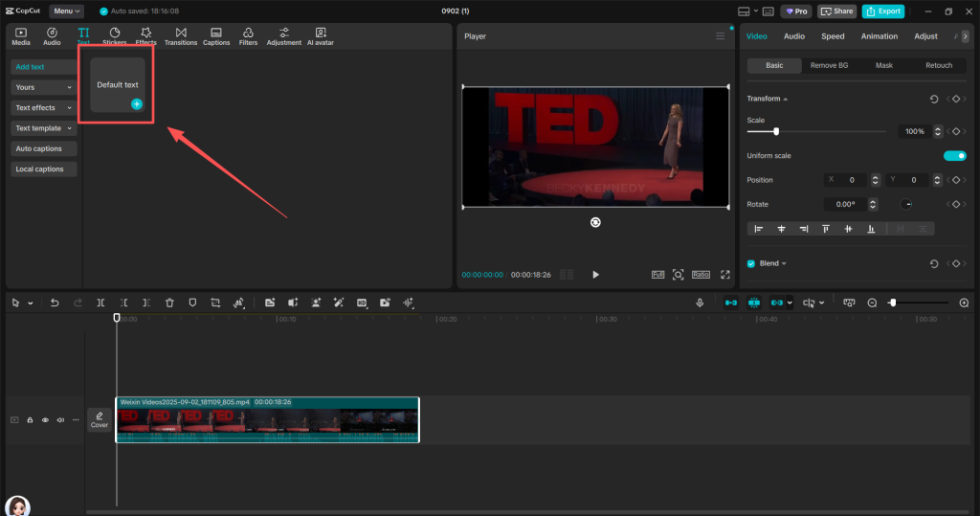980x516 pixels.
Task: Click the Export button
Action: click(883, 11)
